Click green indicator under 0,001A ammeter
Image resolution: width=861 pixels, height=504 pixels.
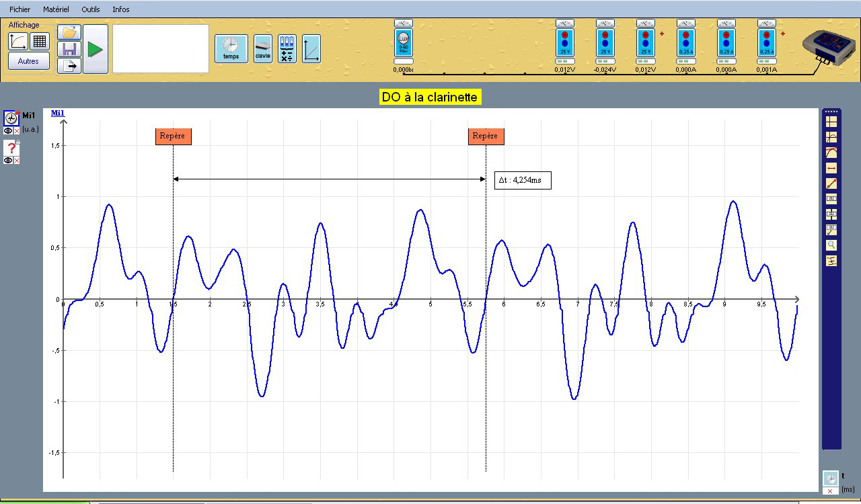pos(767,61)
